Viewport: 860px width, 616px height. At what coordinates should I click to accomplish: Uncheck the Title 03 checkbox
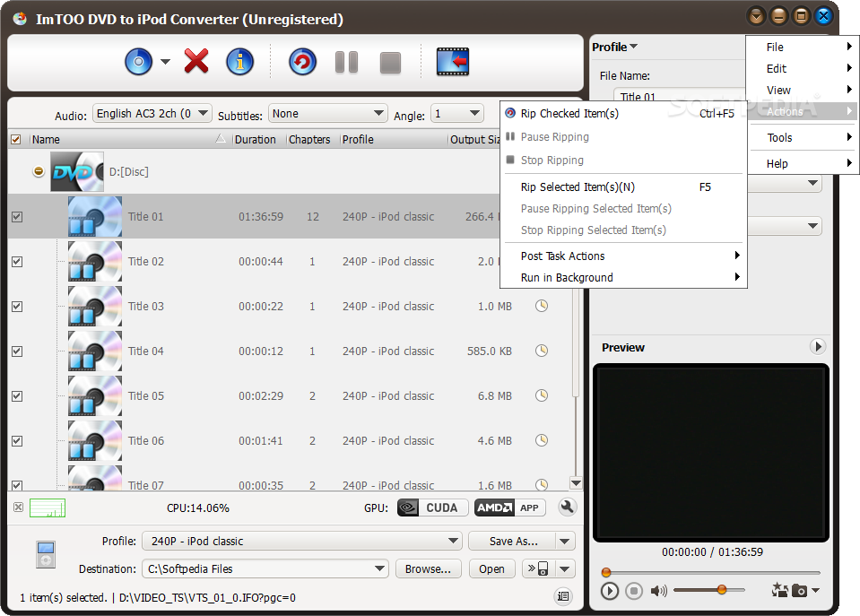(x=17, y=307)
